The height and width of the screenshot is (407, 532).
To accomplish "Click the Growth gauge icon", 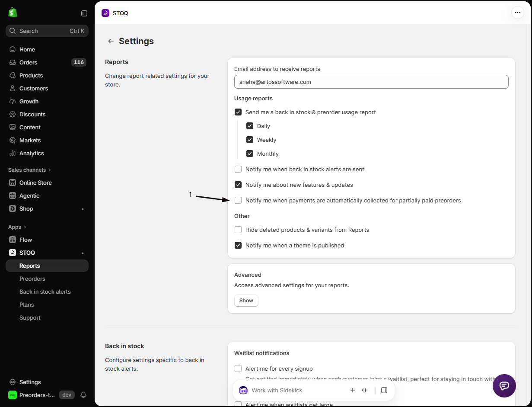I will click(x=13, y=101).
